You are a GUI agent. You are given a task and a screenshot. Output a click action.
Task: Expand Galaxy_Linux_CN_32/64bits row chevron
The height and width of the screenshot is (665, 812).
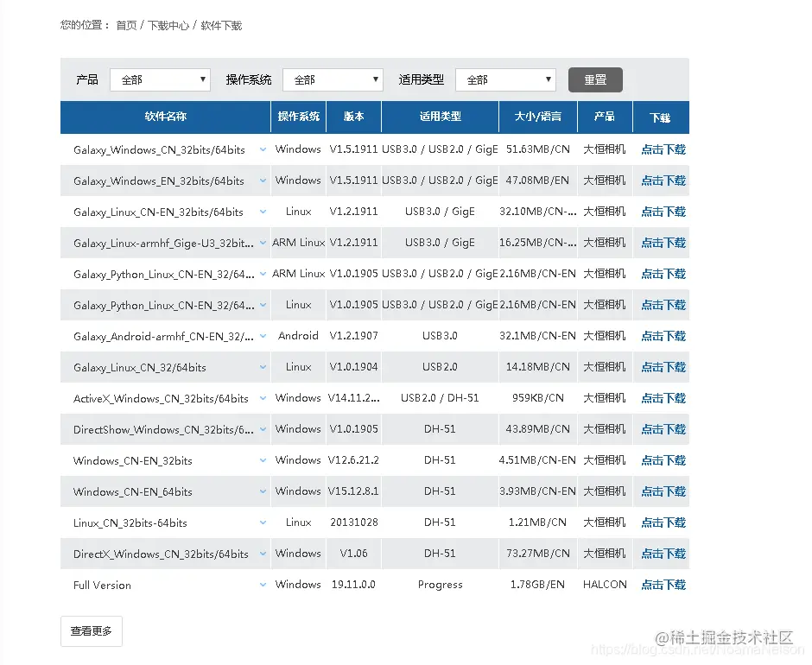(263, 367)
